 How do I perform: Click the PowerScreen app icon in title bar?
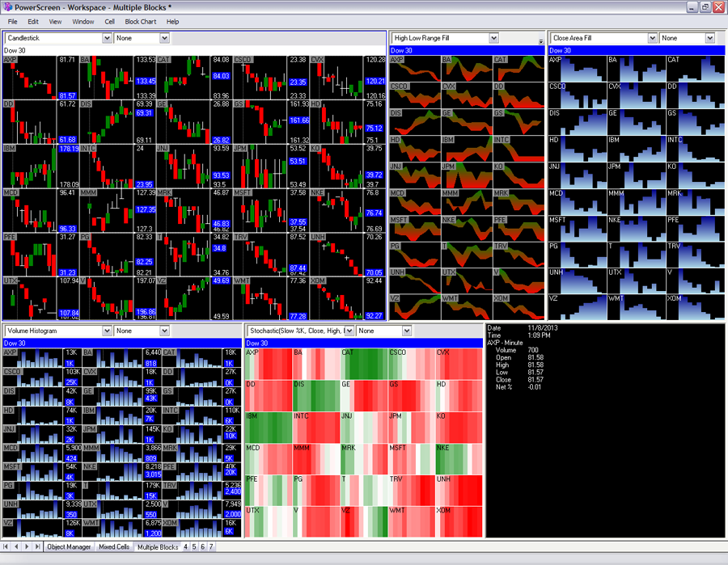click(7, 6)
